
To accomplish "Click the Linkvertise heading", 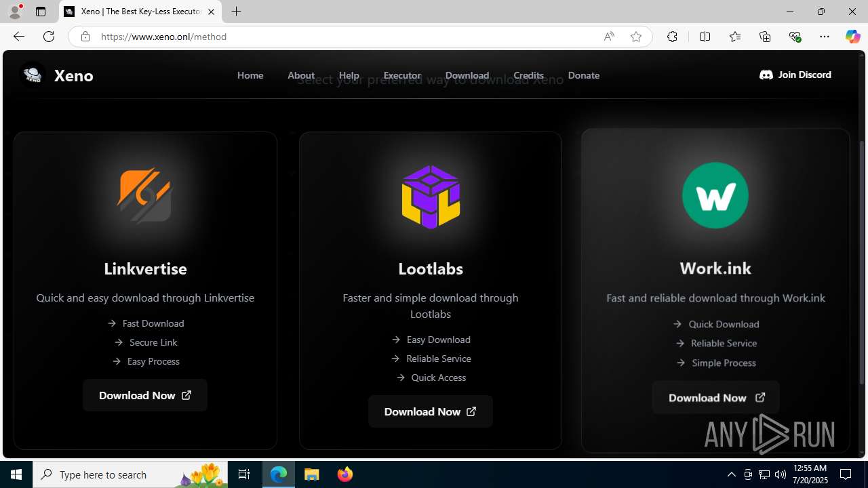I will [145, 268].
